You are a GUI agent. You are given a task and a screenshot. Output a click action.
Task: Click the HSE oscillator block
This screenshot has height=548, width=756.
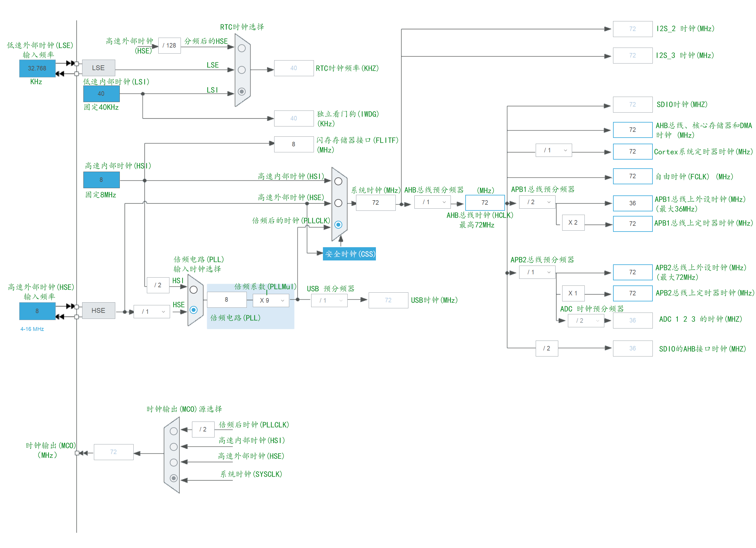99,311
